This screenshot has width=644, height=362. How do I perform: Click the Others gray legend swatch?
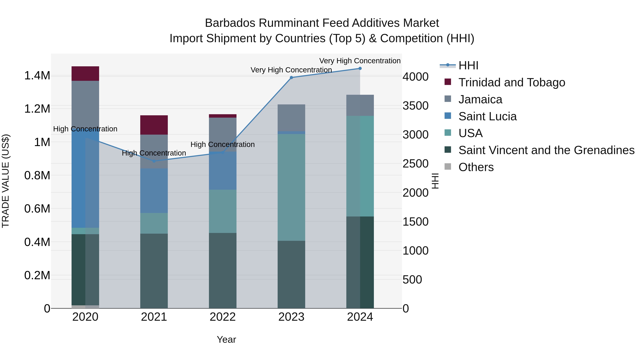[x=448, y=166]
